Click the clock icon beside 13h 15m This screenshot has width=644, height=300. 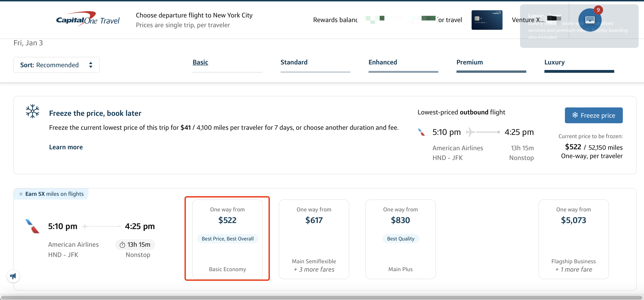[122, 245]
